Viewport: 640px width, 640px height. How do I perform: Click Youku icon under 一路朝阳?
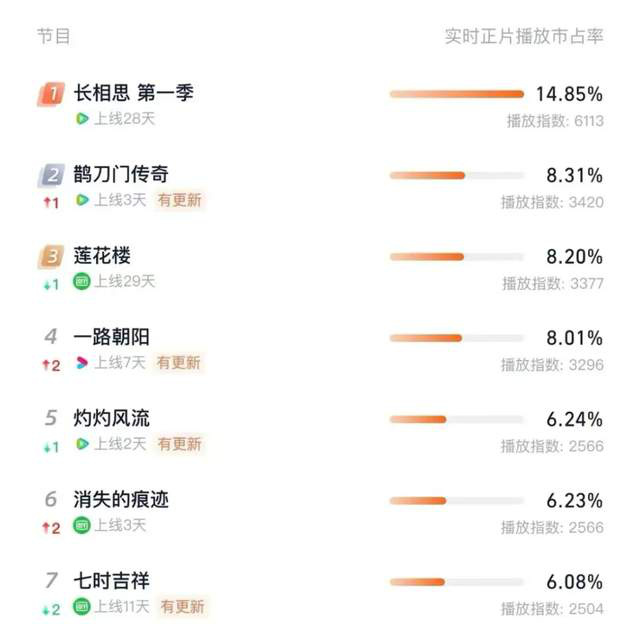(x=82, y=362)
